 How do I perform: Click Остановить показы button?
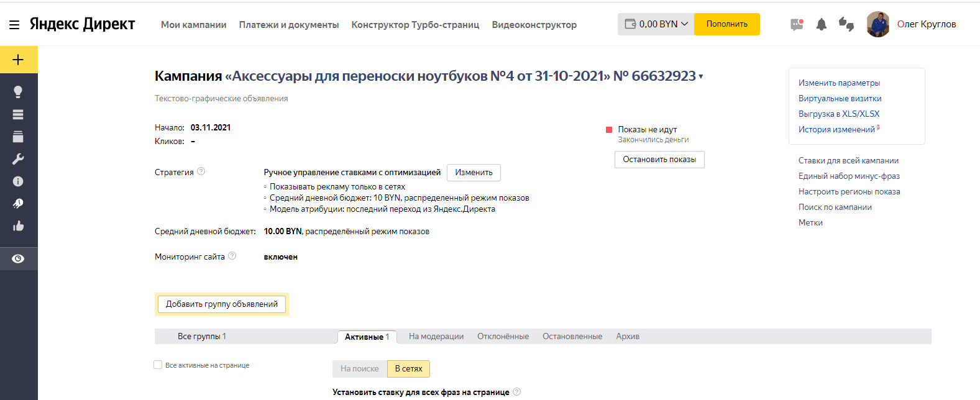(x=659, y=160)
